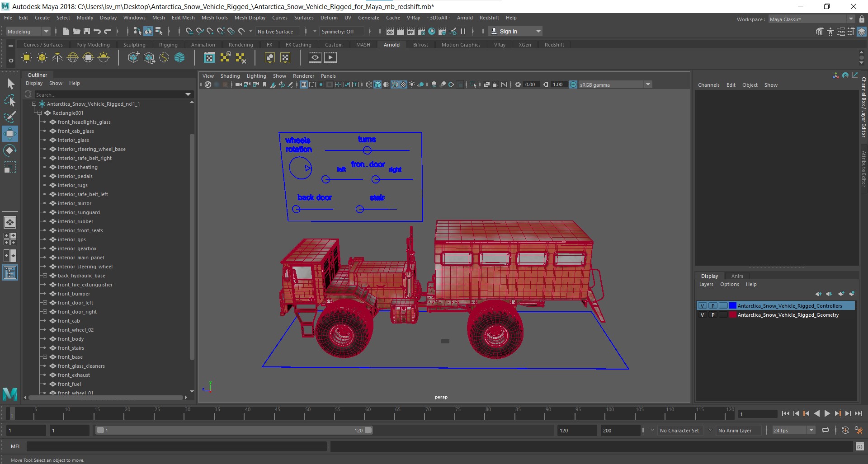The height and width of the screenshot is (464, 868).
Task: Select the Move tool in the toolbox
Action: coord(9,134)
